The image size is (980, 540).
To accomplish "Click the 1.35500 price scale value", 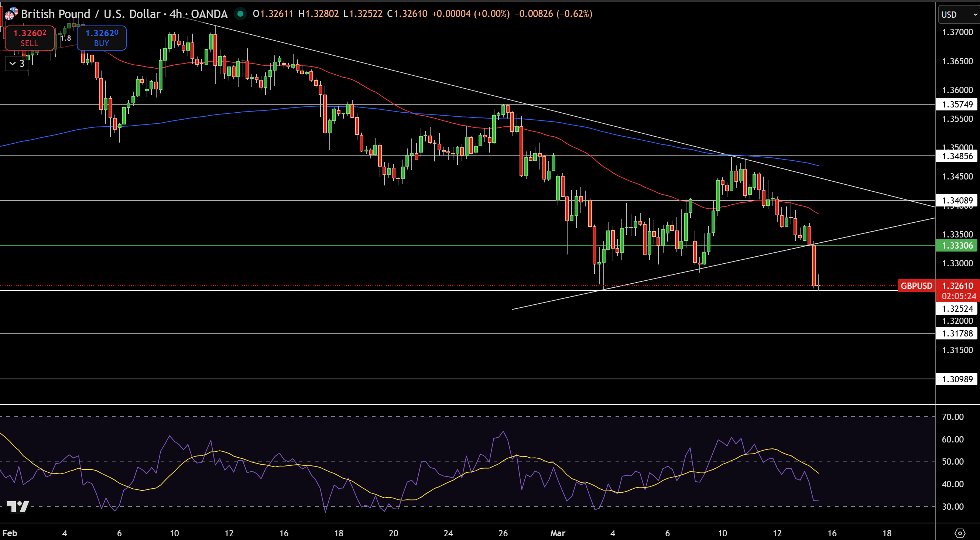I will point(957,119).
